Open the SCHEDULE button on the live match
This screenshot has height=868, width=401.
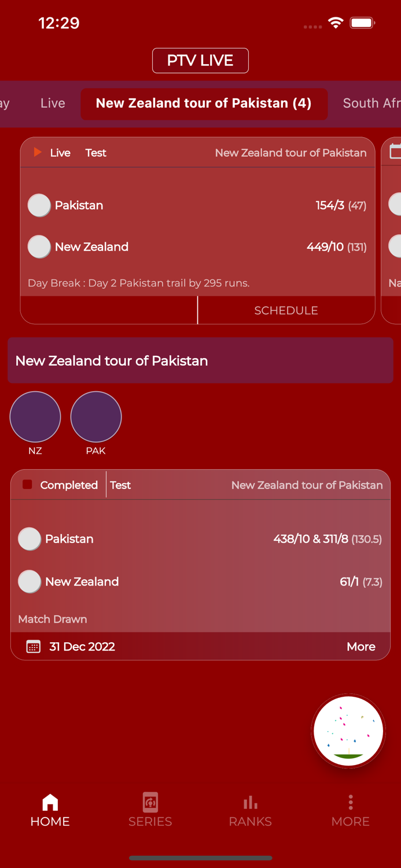click(286, 310)
